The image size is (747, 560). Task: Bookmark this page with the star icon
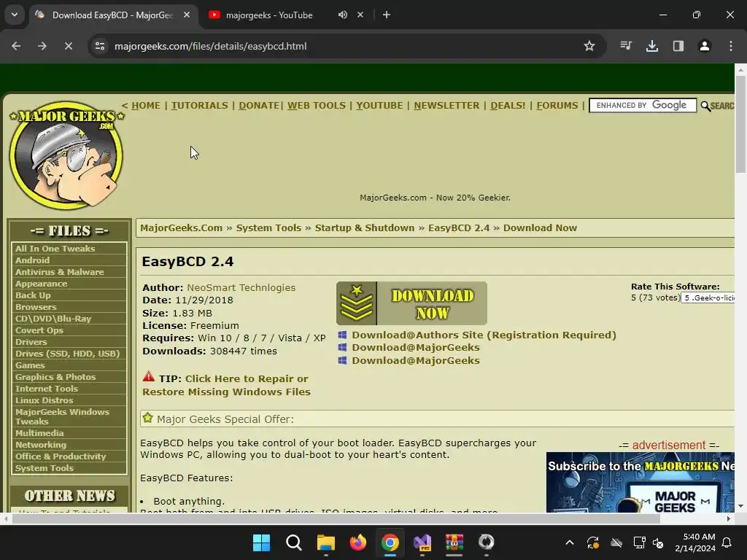point(589,46)
